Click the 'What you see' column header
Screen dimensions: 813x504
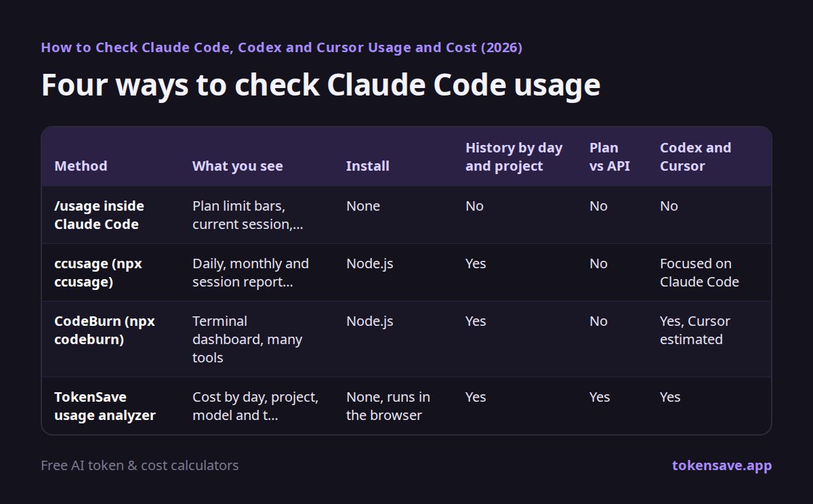coord(237,166)
